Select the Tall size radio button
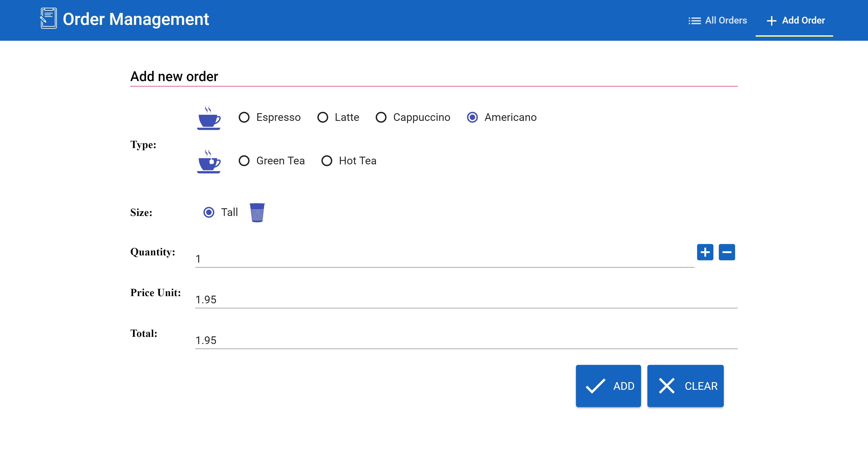 coord(209,212)
